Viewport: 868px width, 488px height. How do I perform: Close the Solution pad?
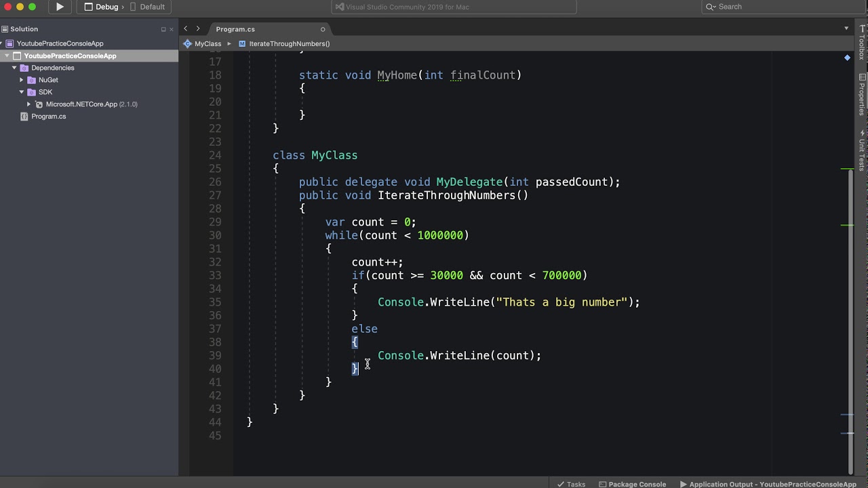tap(171, 29)
